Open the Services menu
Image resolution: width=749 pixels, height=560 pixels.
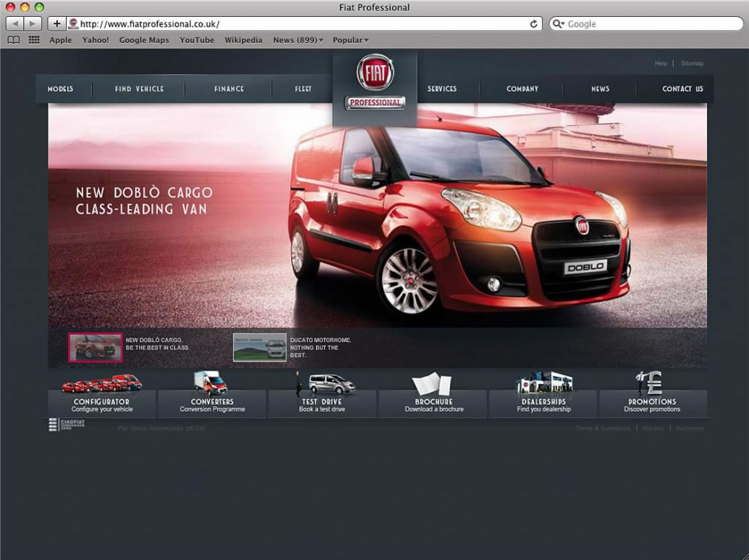point(442,88)
